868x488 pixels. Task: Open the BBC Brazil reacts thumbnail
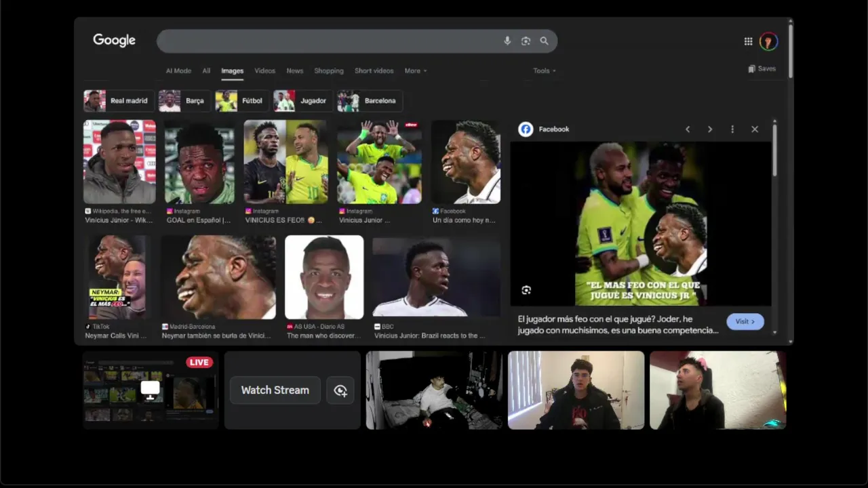(437, 277)
